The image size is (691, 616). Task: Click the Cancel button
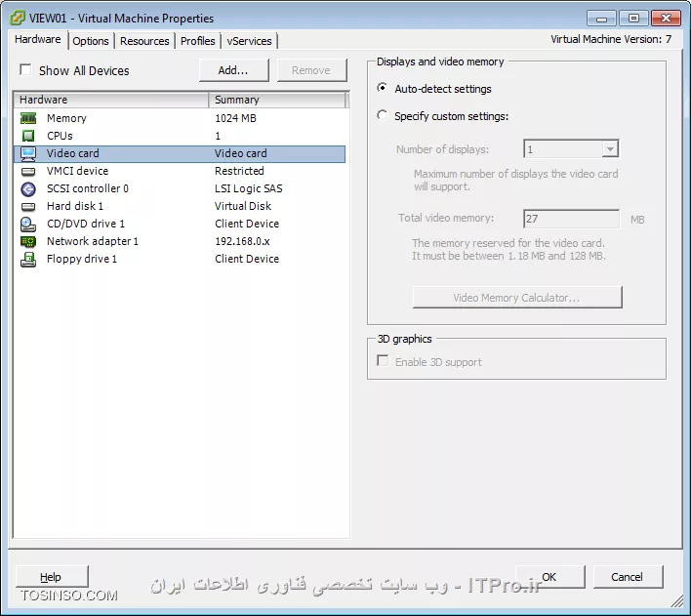tap(628, 577)
